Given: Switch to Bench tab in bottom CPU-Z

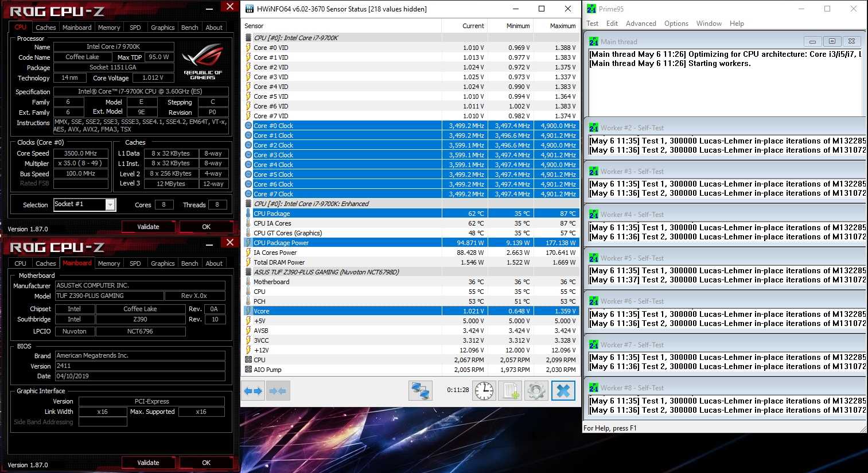Looking at the screenshot, I should (x=189, y=263).
